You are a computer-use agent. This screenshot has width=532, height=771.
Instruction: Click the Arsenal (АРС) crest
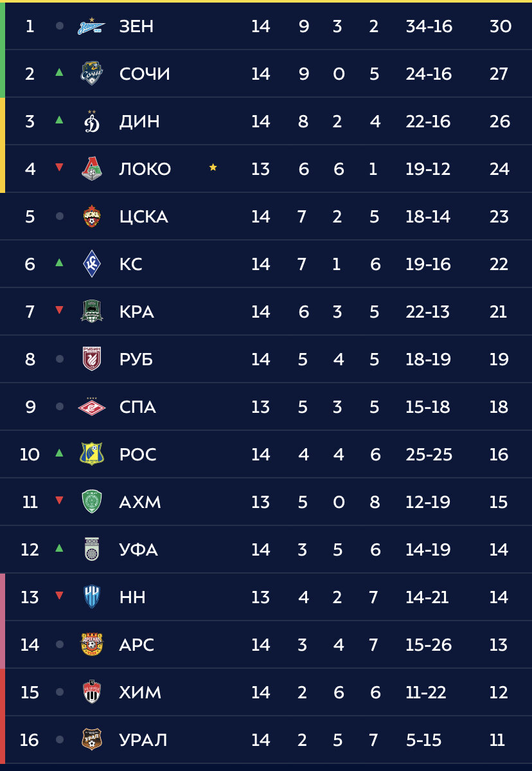pos(92,644)
